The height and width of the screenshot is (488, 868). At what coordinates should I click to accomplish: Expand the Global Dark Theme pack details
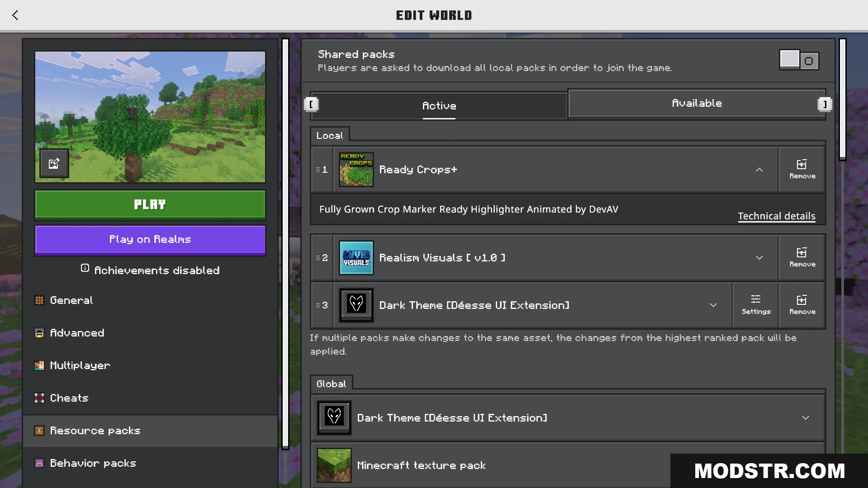pyautogui.click(x=806, y=418)
